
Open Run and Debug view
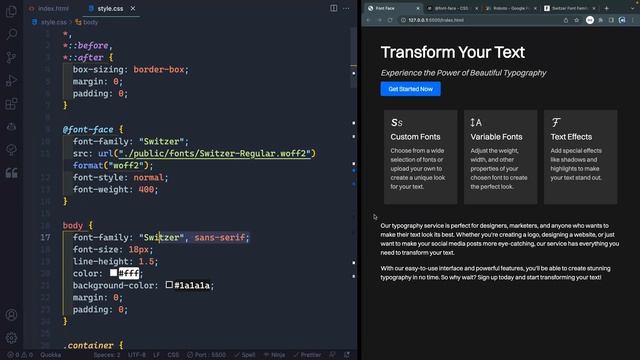(x=11, y=80)
